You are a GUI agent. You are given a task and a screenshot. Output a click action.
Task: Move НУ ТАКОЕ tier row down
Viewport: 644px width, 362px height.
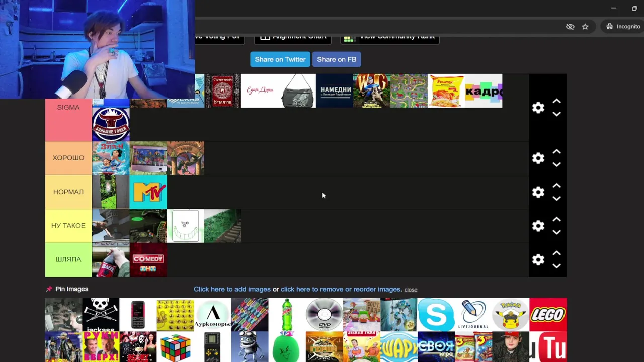[556, 232]
